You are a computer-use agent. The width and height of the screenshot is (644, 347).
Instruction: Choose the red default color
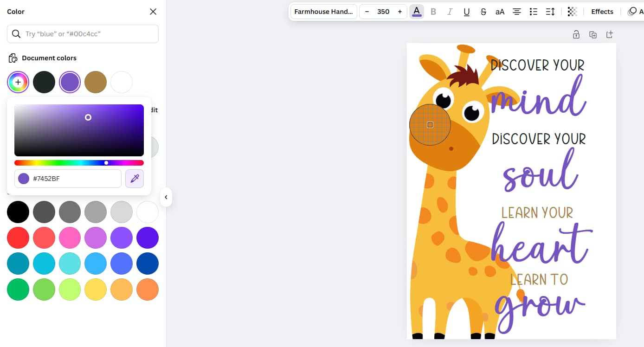[18, 238]
